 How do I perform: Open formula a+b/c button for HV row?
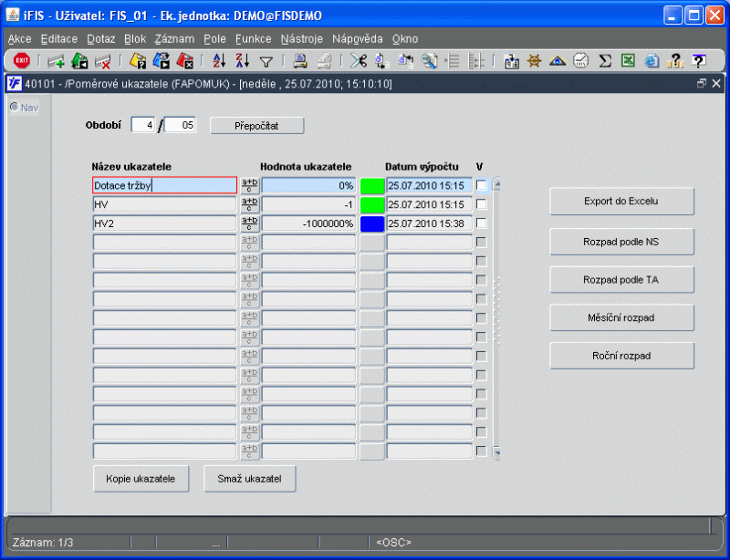pyautogui.click(x=249, y=204)
